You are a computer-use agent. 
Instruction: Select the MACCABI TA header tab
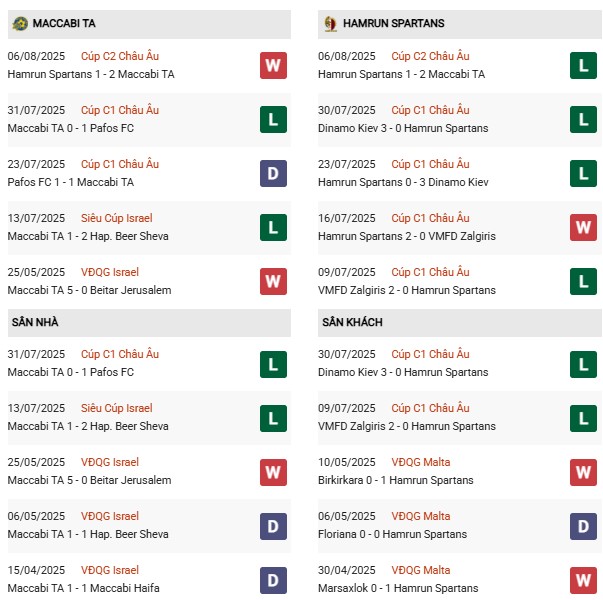(64, 23)
